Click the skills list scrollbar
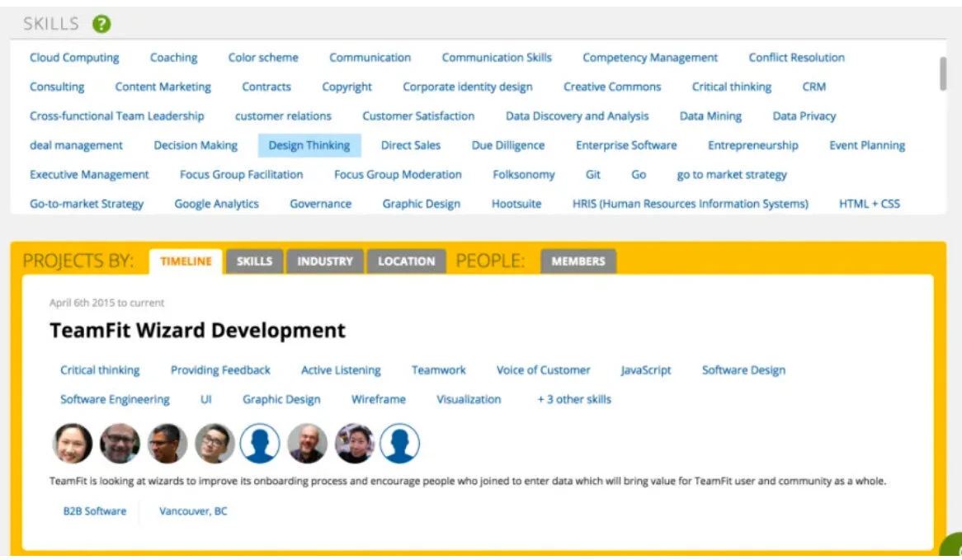Screen dimensions: 962x560 coord(943,73)
